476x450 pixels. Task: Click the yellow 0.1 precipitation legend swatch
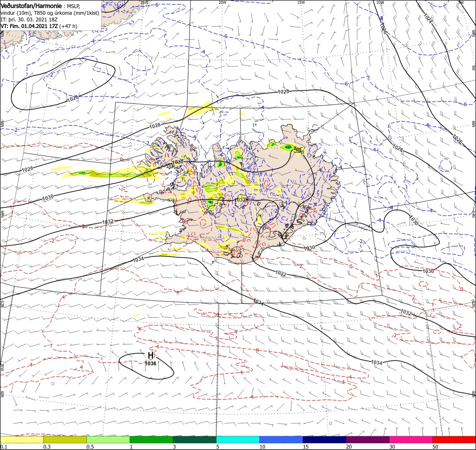click(x=22, y=440)
